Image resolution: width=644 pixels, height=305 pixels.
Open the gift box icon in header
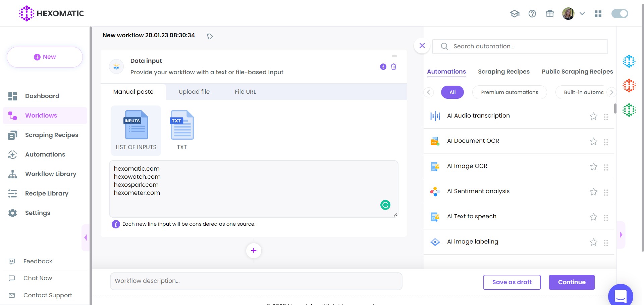coord(550,14)
